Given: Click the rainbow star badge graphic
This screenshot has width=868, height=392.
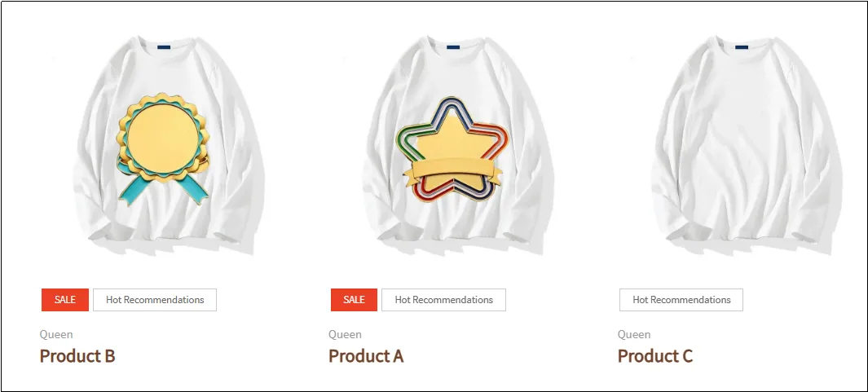Looking at the screenshot, I should point(452,149).
